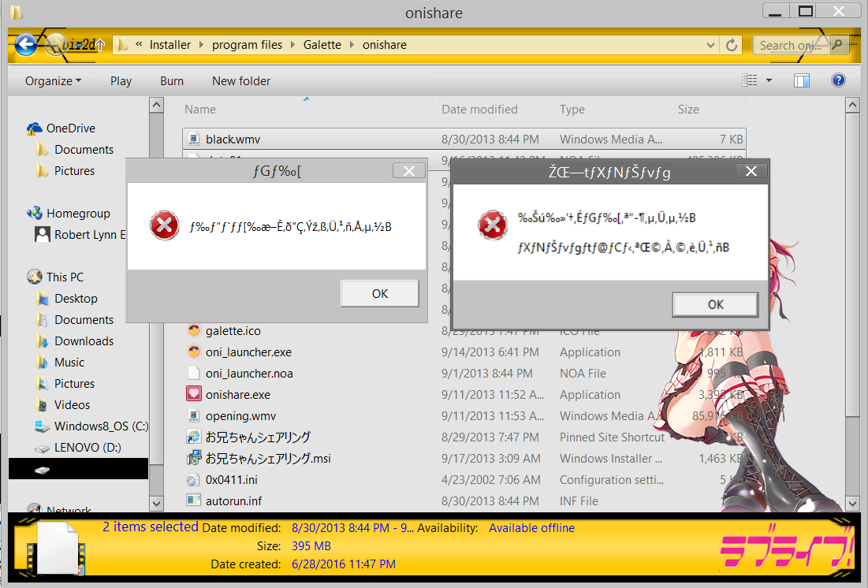Select Galette in the address breadcrumb

coord(322,45)
